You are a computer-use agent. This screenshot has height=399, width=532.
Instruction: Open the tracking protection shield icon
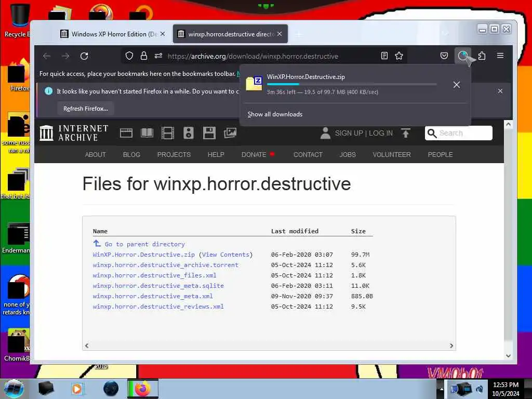point(129,56)
